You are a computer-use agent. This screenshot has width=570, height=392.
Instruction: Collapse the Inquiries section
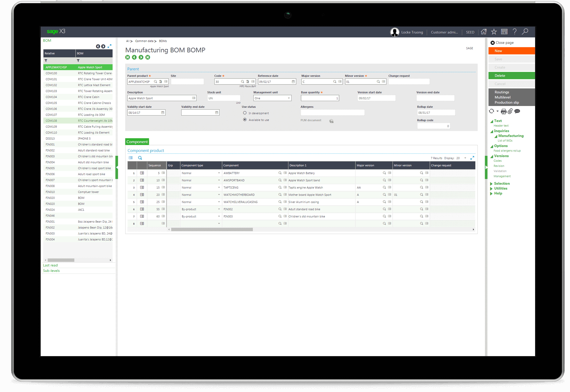(492, 131)
